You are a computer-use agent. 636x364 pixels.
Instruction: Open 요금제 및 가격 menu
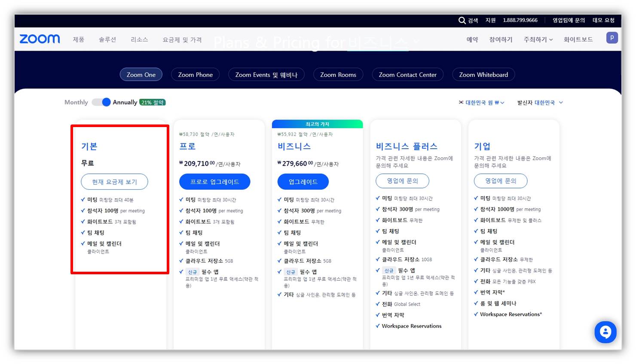coord(182,39)
